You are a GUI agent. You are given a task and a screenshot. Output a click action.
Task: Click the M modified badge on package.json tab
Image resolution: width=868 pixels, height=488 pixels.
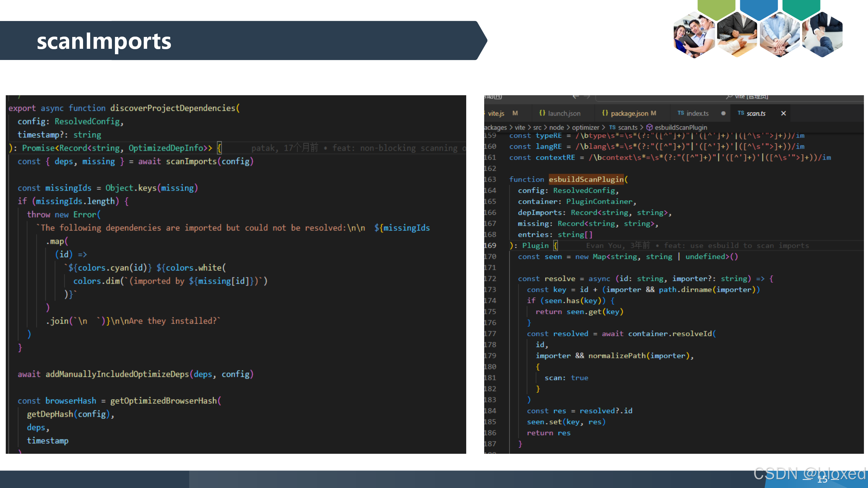pos(653,113)
